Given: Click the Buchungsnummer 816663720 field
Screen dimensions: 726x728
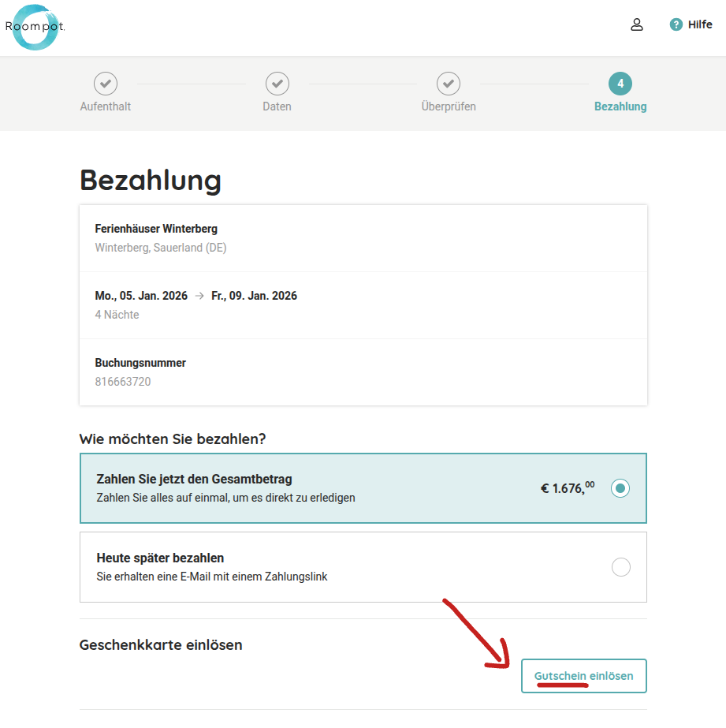Looking at the screenshot, I should click(363, 371).
